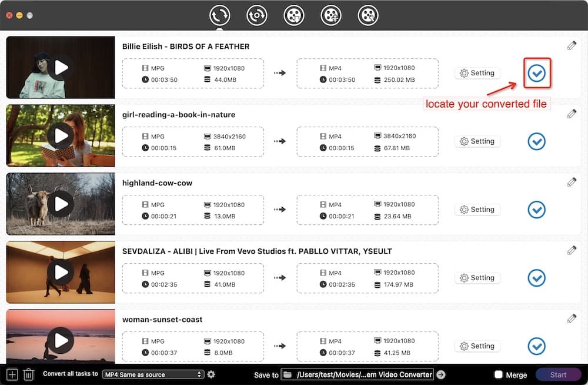Image resolution: width=588 pixels, height=385 pixels.
Task: Edit the Billie Eilish video with pencil icon
Action: click(572, 46)
